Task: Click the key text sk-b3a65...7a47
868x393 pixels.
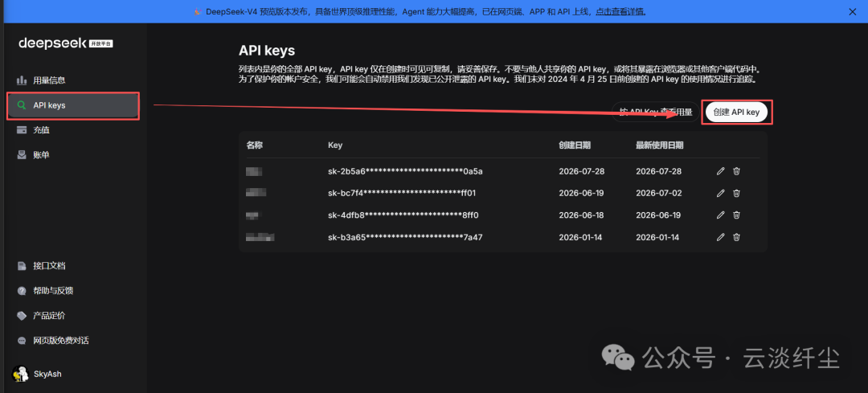Action: click(405, 237)
